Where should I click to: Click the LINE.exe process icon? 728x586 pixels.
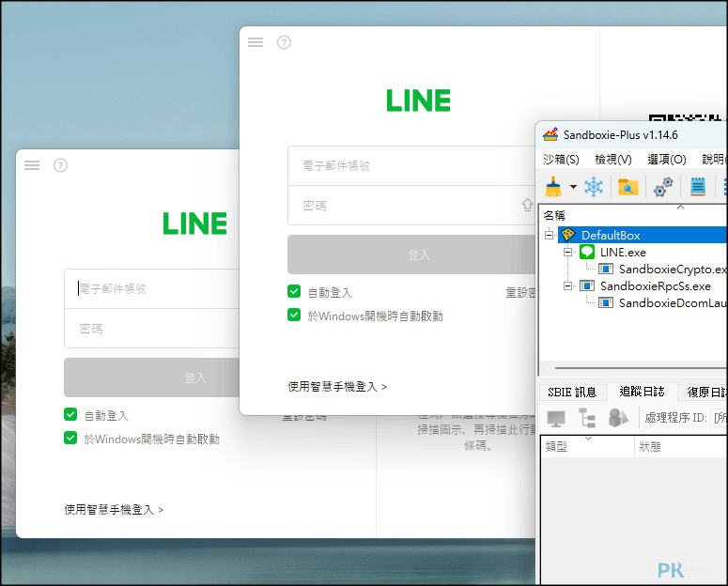587,252
